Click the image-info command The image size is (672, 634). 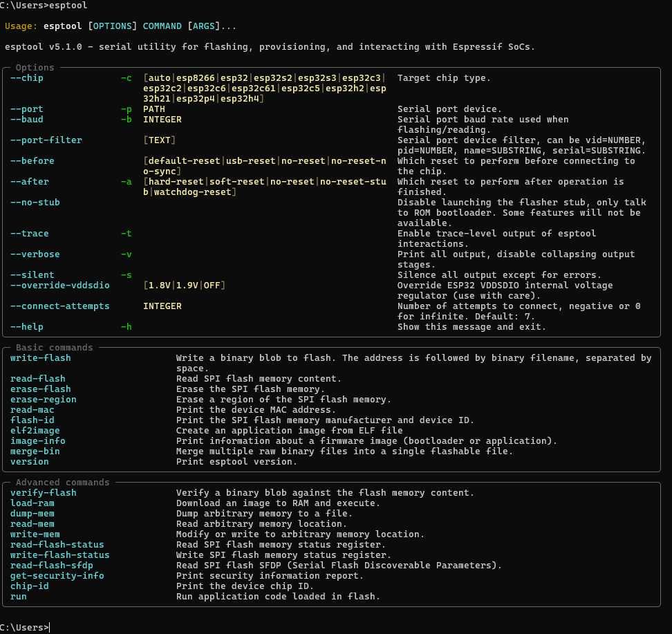[38, 441]
